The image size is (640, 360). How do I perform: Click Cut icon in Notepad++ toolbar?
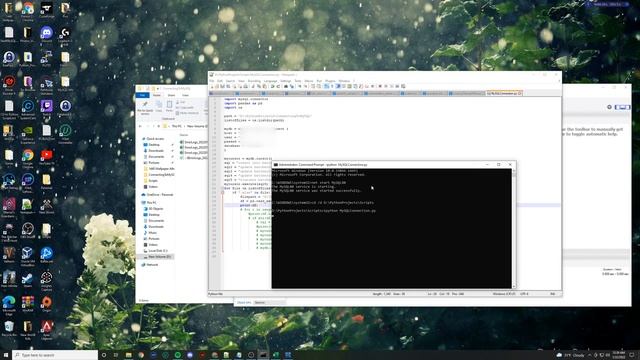click(253, 87)
